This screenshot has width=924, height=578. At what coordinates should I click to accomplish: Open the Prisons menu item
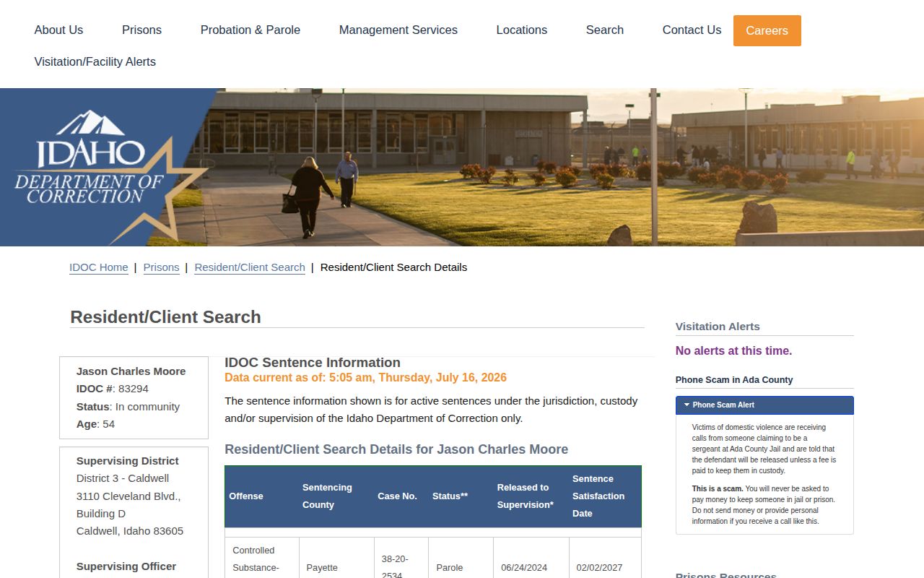click(x=141, y=30)
